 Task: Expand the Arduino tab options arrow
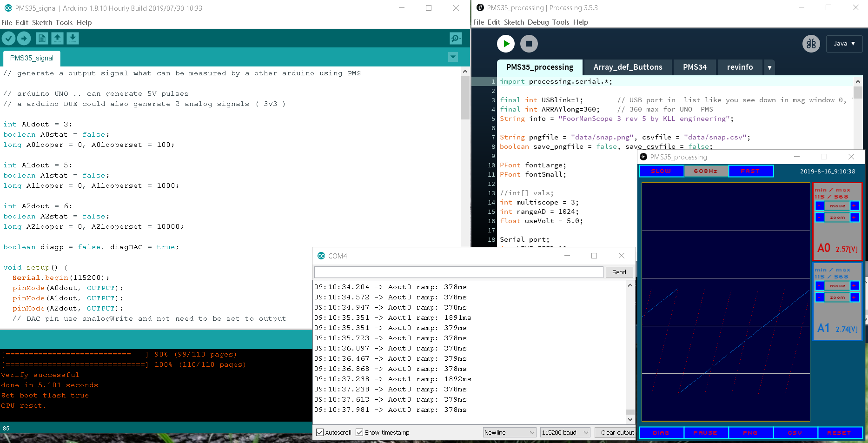(453, 57)
